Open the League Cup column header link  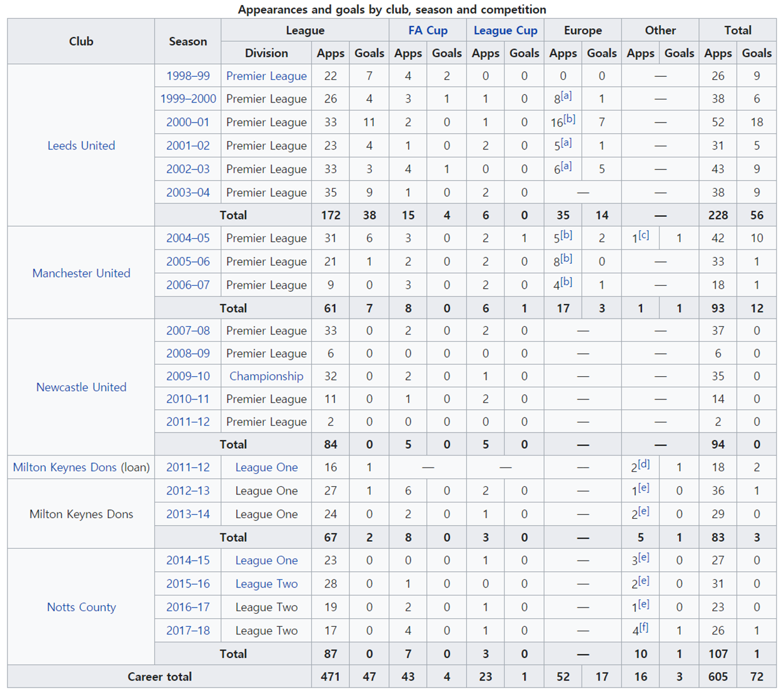tap(505, 31)
